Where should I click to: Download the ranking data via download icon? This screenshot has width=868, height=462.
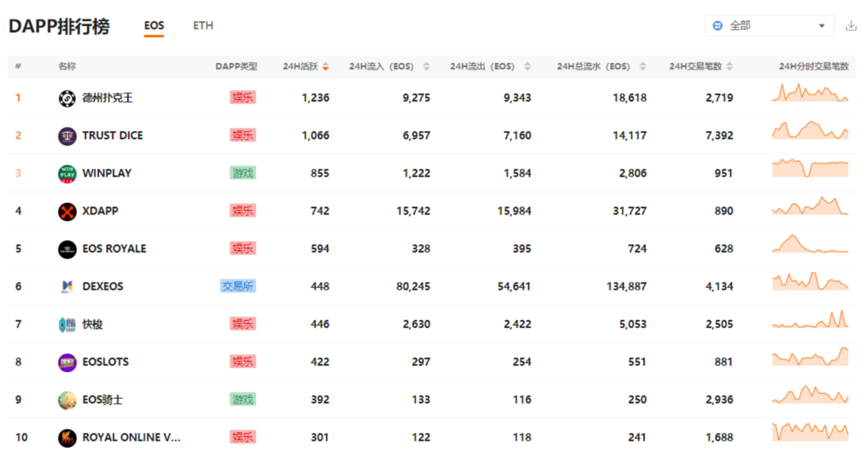click(x=851, y=26)
